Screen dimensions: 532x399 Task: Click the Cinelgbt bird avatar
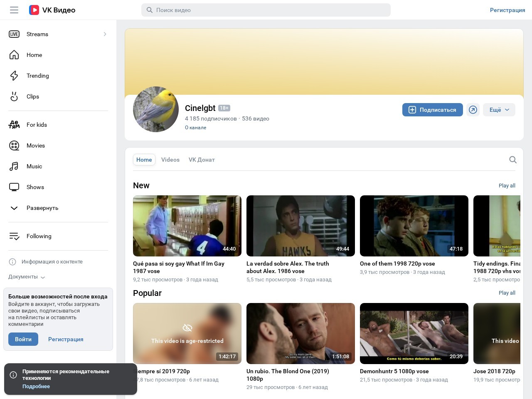[156, 109]
